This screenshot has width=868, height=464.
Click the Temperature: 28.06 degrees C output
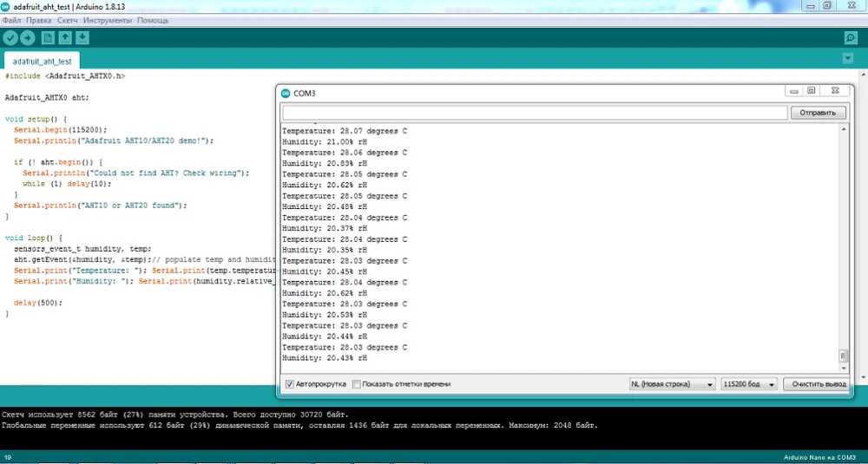click(345, 153)
